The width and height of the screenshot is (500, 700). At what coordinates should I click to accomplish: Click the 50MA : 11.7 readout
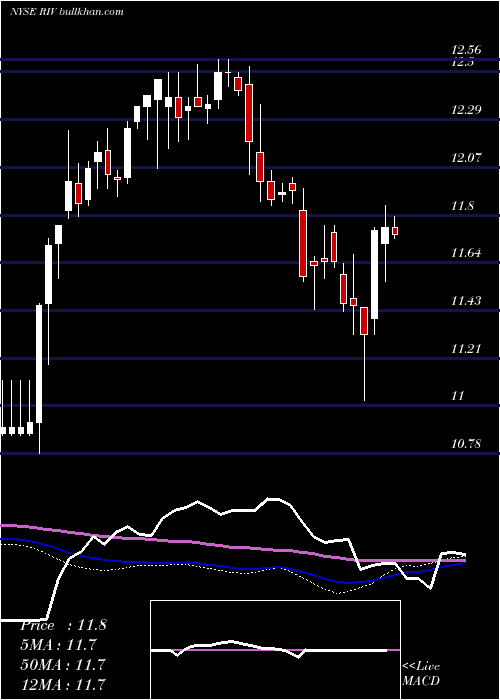coord(63,664)
